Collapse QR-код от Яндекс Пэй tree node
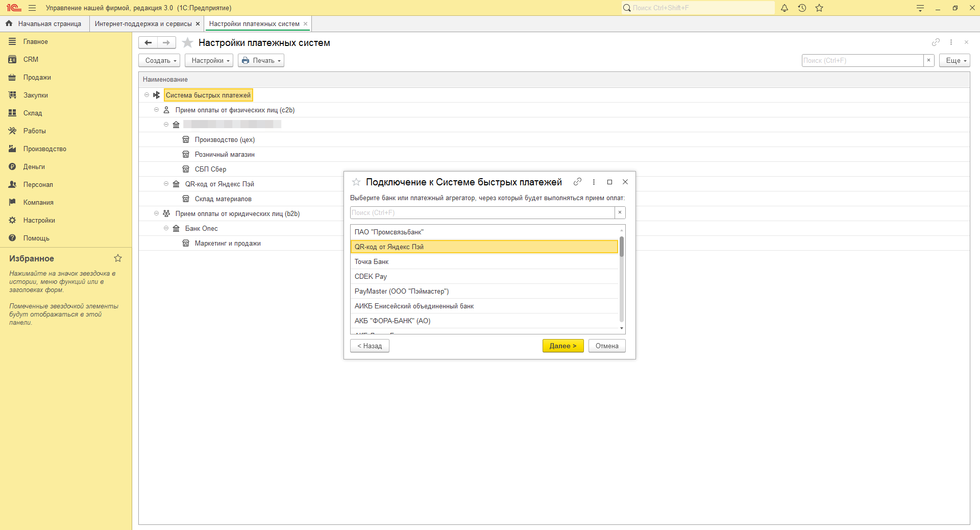 click(x=166, y=184)
